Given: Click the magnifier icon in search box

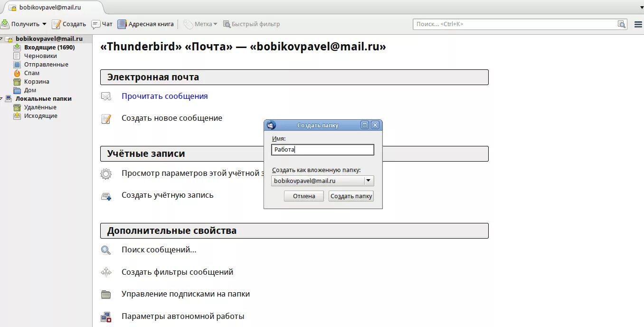Looking at the screenshot, I should click(x=622, y=24).
